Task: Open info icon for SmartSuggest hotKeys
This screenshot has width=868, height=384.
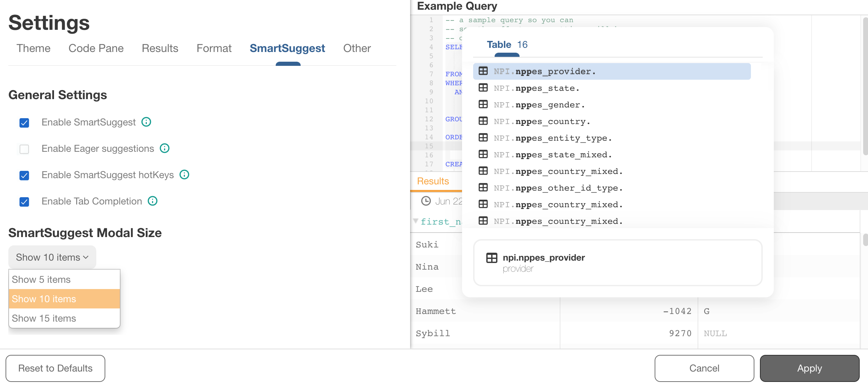Action: tap(184, 175)
